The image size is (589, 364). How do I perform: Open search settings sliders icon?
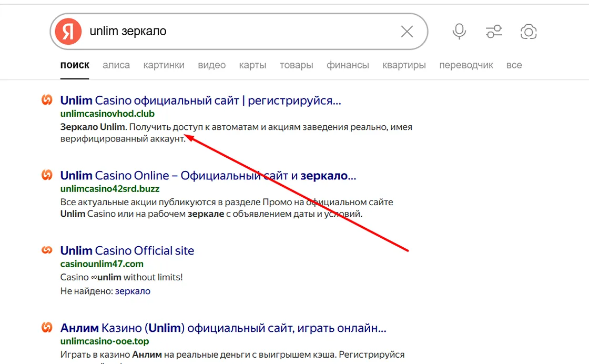pyautogui.click(x=494, y=32)
